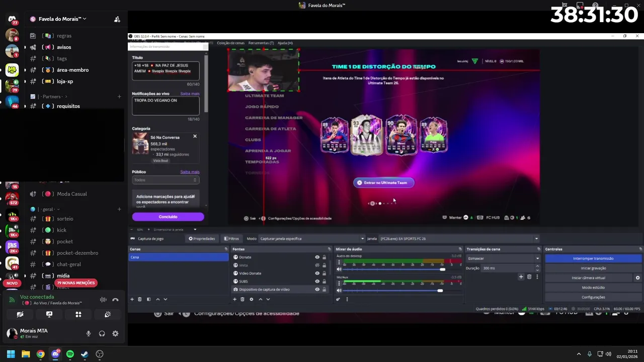Hide the Vídeo Donate source

[x=317, y=273]
